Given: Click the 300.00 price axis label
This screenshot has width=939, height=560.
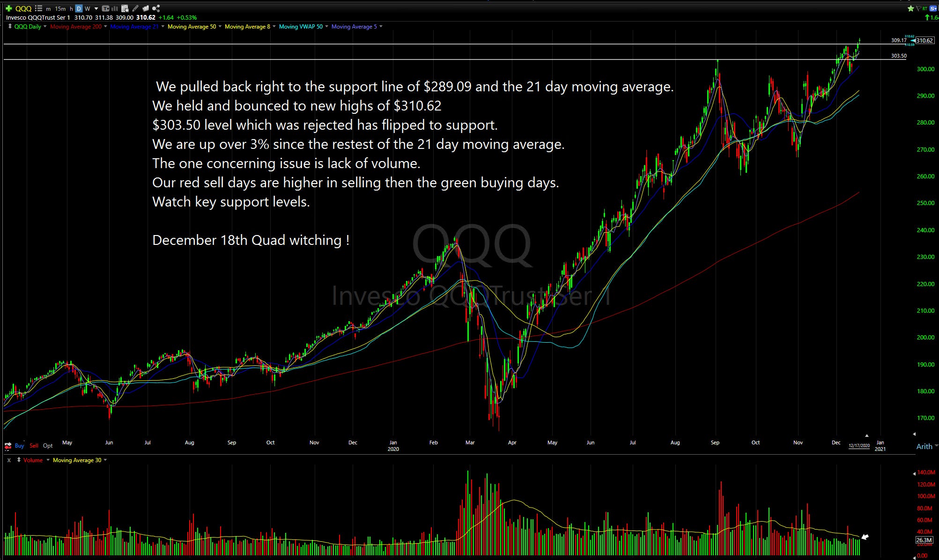Looking at the screenshot, I should point(925,69).
